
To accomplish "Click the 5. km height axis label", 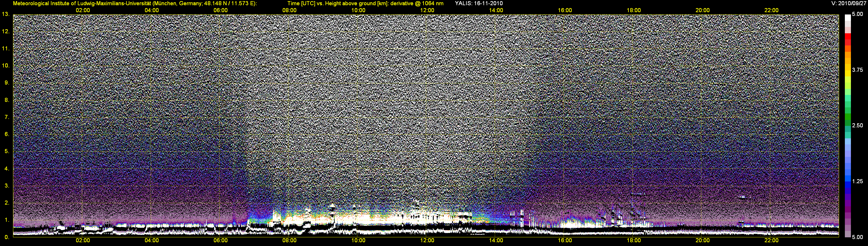I will coord(7,151).
